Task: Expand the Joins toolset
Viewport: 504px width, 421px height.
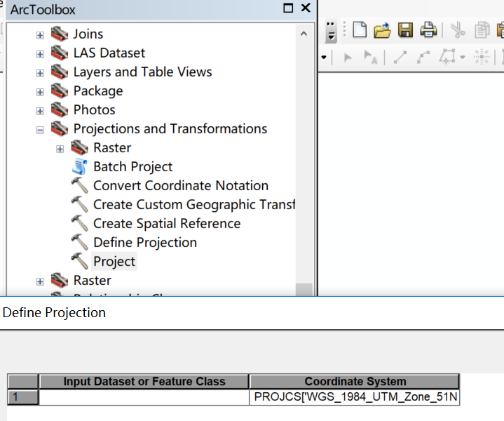Action: coord(40,35)
